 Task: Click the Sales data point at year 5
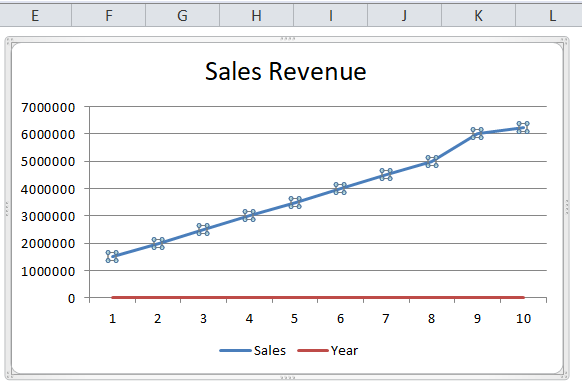295,202
